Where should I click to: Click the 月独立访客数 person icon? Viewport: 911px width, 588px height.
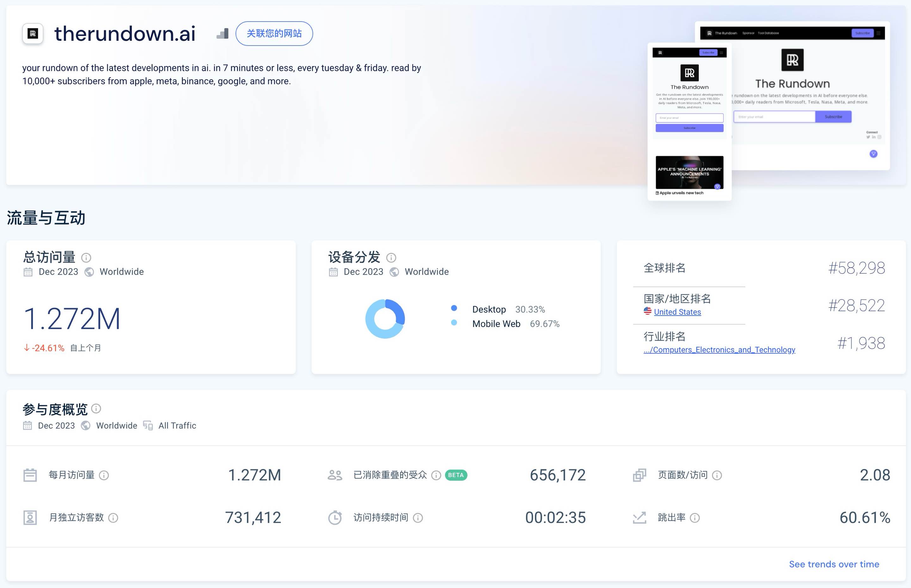click(x=30, y=518)
